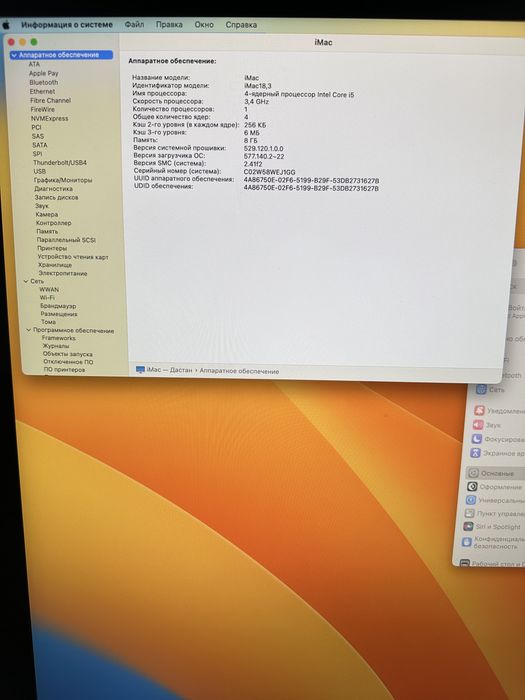Viewport: 525px width, 700px height.
Task: Select Frameworks under Программное обеспечение
Action: [59, 338]
